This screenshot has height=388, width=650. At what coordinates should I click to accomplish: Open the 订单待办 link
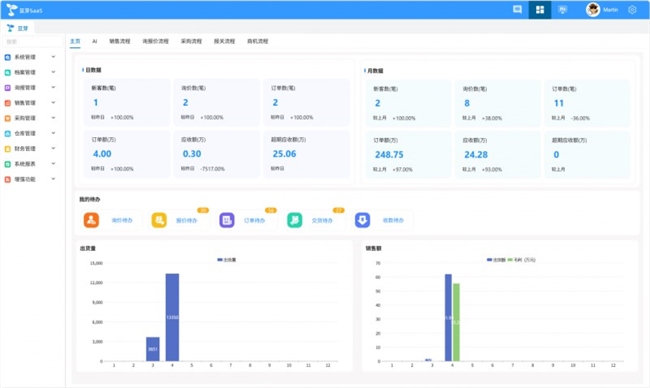(254, 221)
